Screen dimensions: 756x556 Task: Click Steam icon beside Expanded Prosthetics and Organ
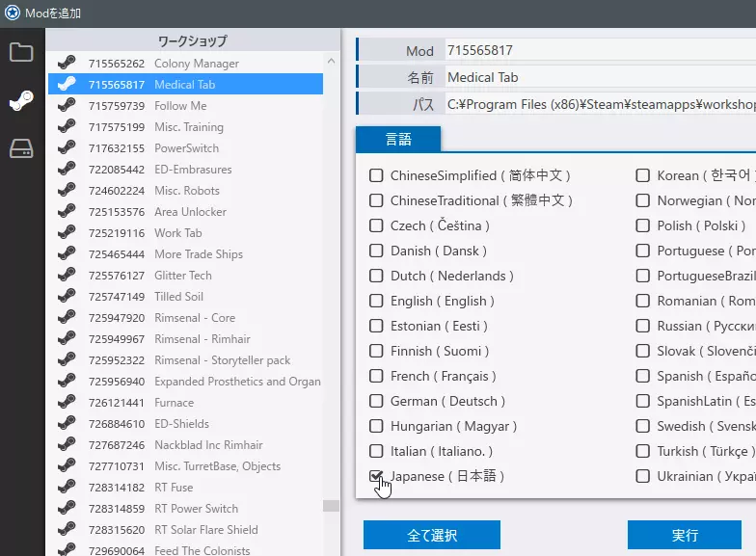tap(67, 382)
